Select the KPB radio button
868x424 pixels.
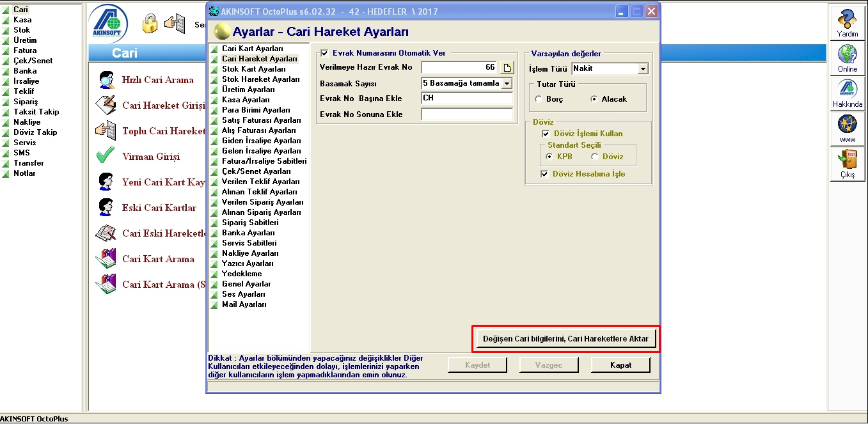pyautogui.click(x=549, y=157)
